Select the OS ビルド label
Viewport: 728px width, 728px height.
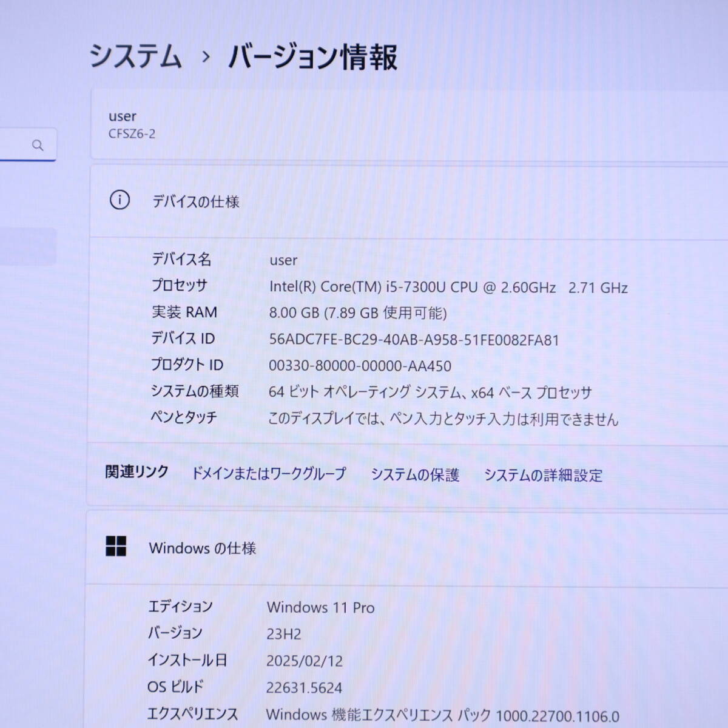click(x=175, y=686)
